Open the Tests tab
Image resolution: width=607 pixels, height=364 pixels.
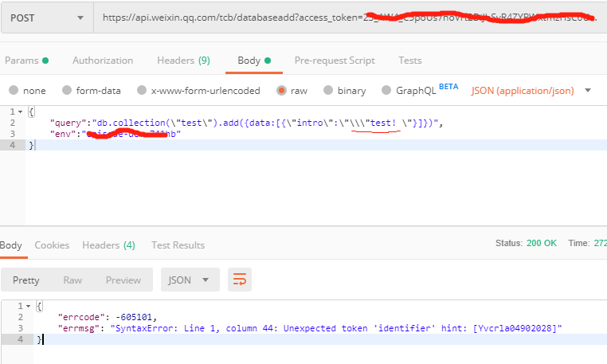tap(410, 61)
